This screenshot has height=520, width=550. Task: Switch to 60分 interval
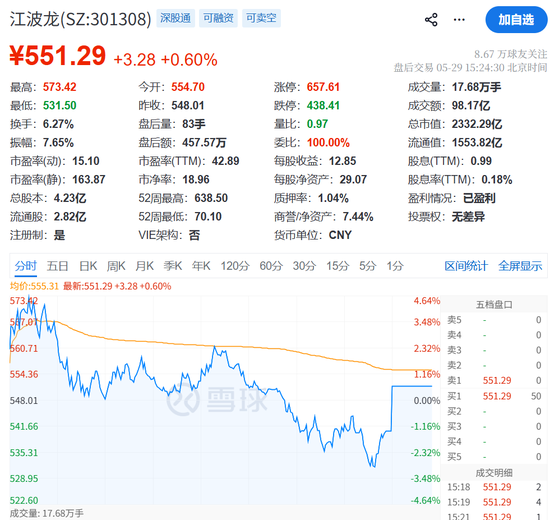pos(271,266)
